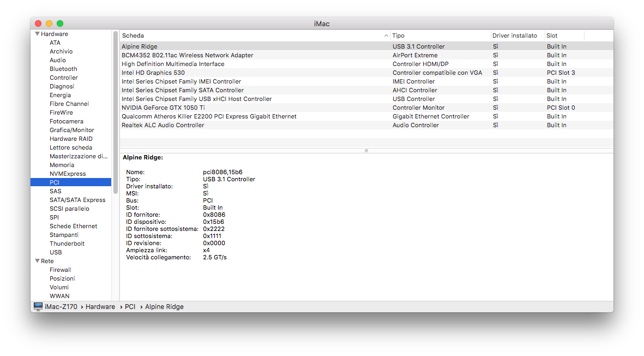This screenshot has width=644, height=356.
Task: Select SAS in the sidebar
Action: pos(56,191)
